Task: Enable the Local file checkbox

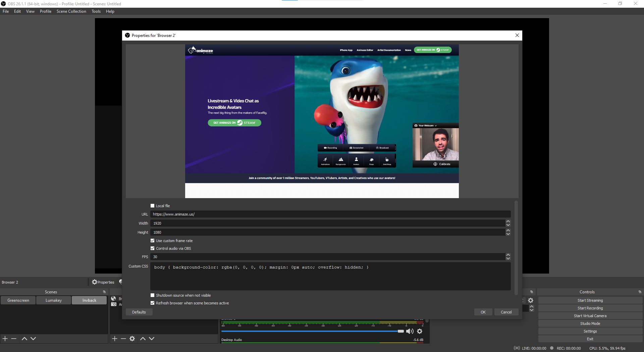Action: pyautogui.click(x=153, y=206)
